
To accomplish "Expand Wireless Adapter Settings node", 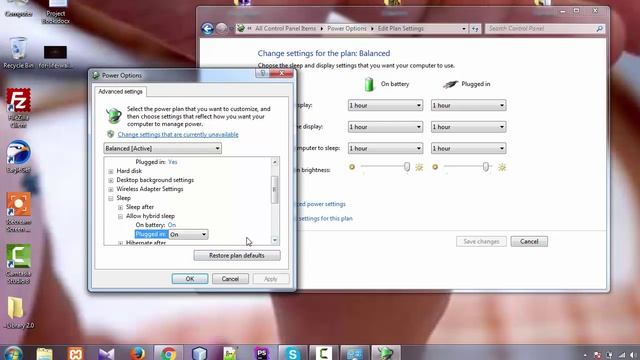I will click(111, 189).
